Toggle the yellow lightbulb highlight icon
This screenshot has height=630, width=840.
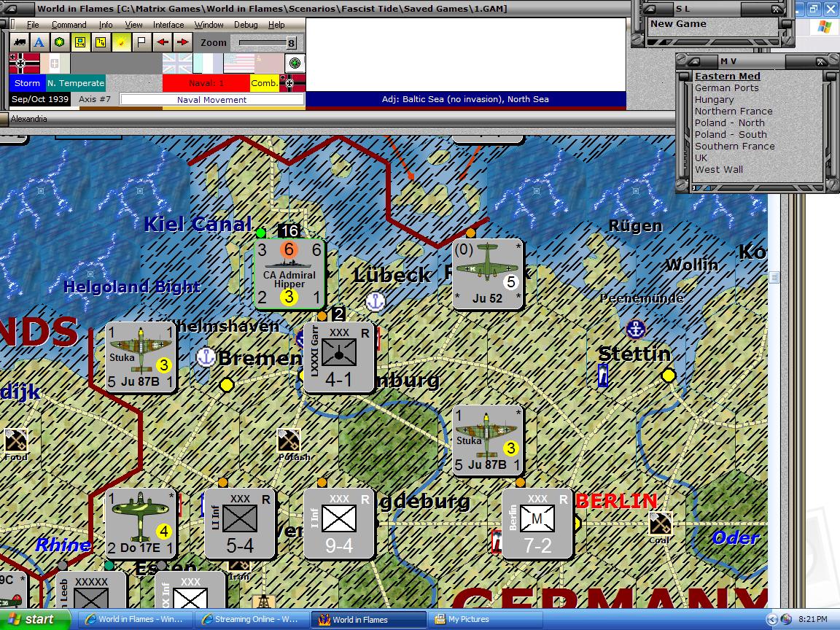[x=121, y=42]
